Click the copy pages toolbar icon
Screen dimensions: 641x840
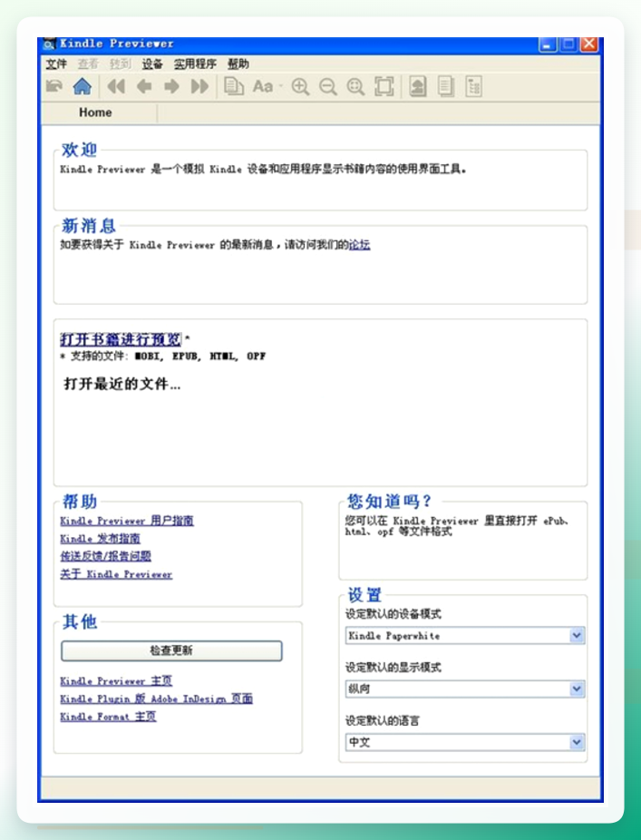[234, 86]
